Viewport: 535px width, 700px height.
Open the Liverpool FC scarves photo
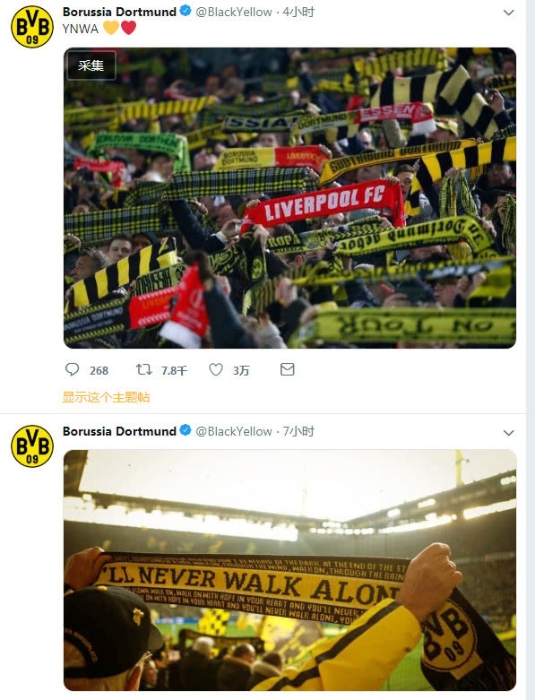pyautogui.click(x=290, y=198)
